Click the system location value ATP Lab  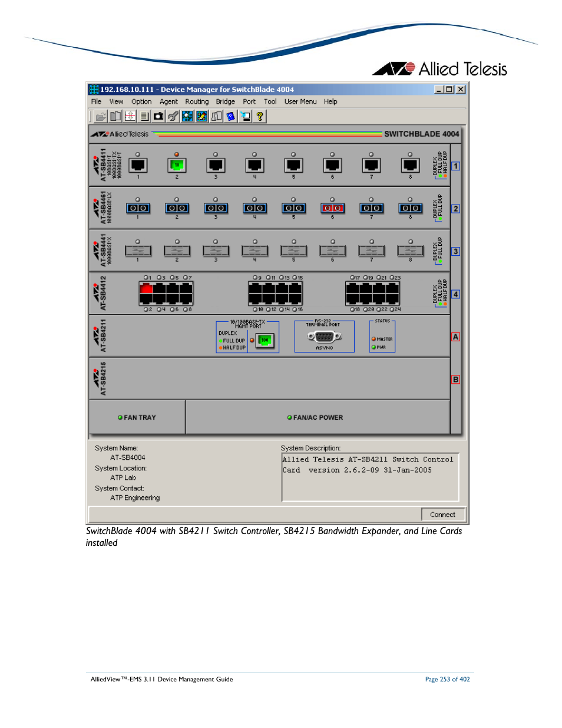coord(123,477)
